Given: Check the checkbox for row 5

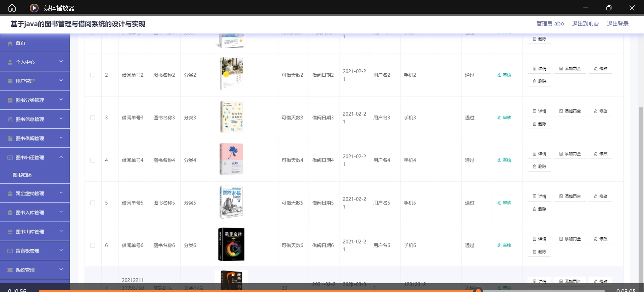Looking at the screenshot, I should tap(93, 203).
